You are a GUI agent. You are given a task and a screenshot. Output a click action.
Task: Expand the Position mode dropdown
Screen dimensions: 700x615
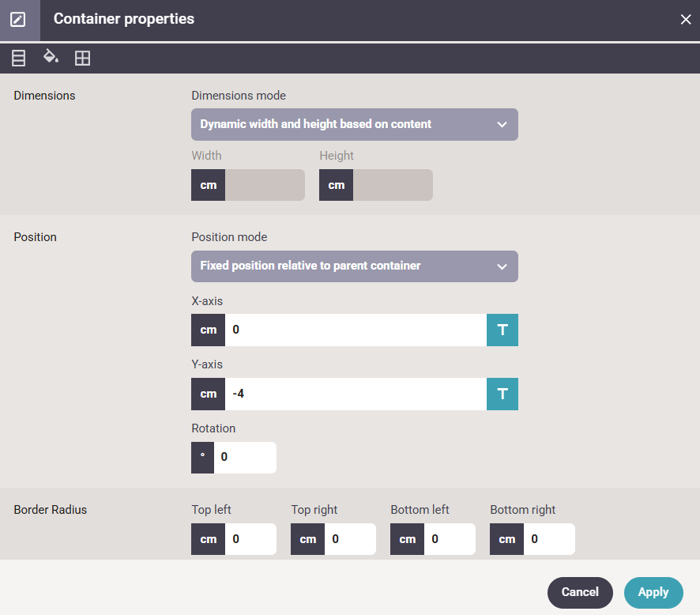pos(355,266)
